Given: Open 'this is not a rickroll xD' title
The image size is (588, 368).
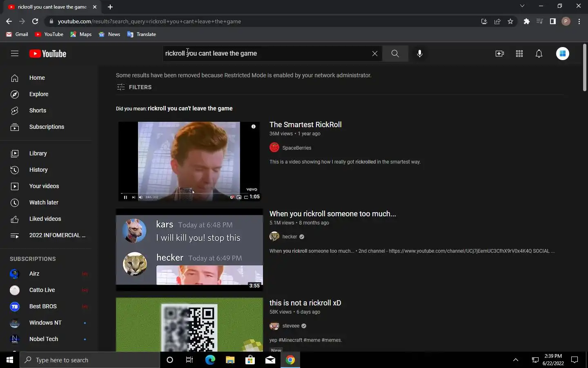Looking at the screenshot, I should (305, 303).
